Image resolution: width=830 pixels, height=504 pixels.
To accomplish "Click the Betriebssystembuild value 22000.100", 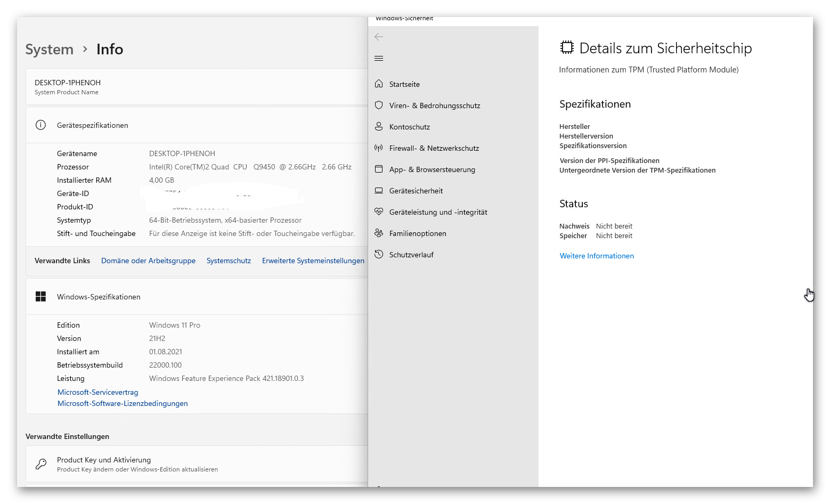I will pyautogui.click(x=165, y=365).
